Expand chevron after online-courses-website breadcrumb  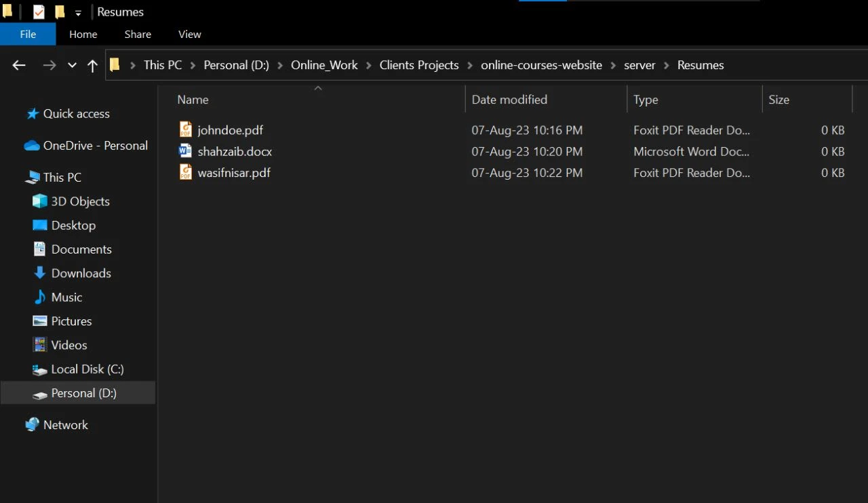click(613, 65)
